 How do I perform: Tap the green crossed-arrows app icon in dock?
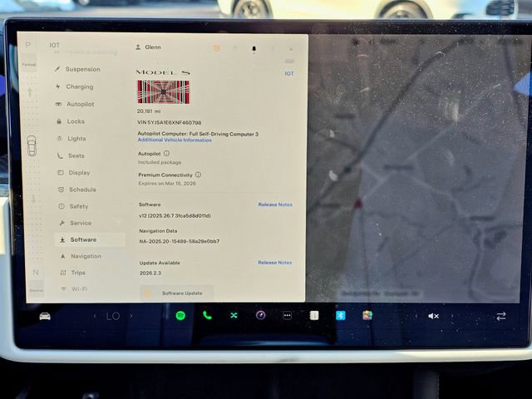234,316
